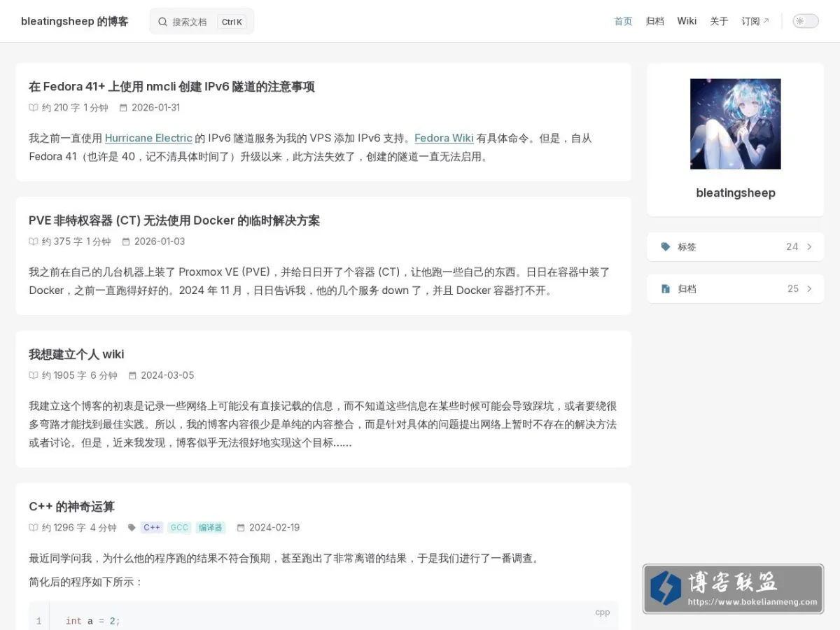Click the bleatingsheep 的博客 site title

[75, 21]
